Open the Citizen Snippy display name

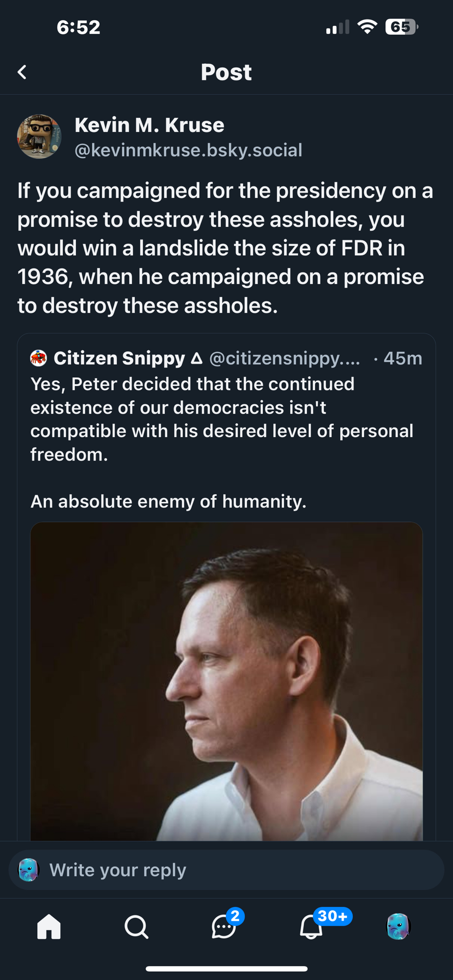point(119,358)
